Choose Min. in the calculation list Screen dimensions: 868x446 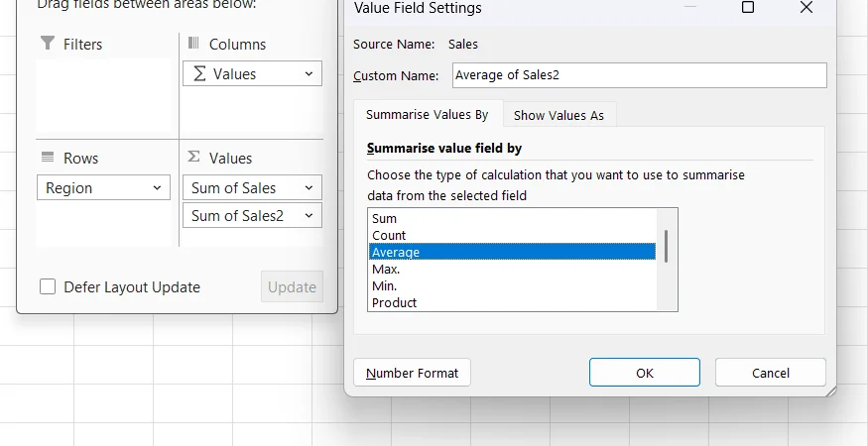click(x=513, y=286)
